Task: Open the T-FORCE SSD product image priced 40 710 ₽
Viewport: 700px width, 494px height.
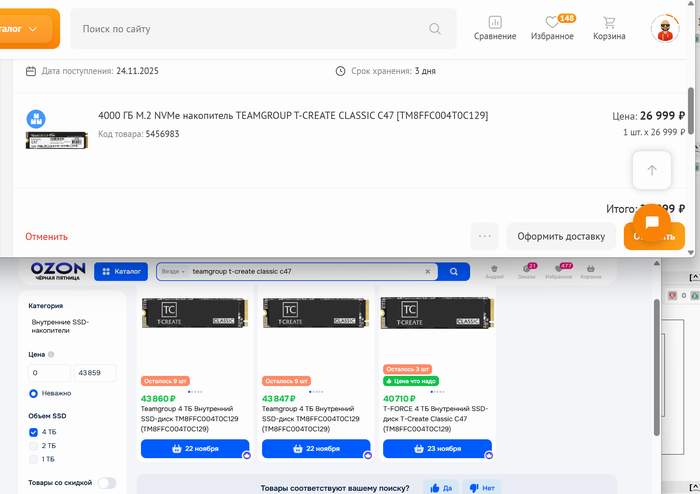Action: (437, 313)
